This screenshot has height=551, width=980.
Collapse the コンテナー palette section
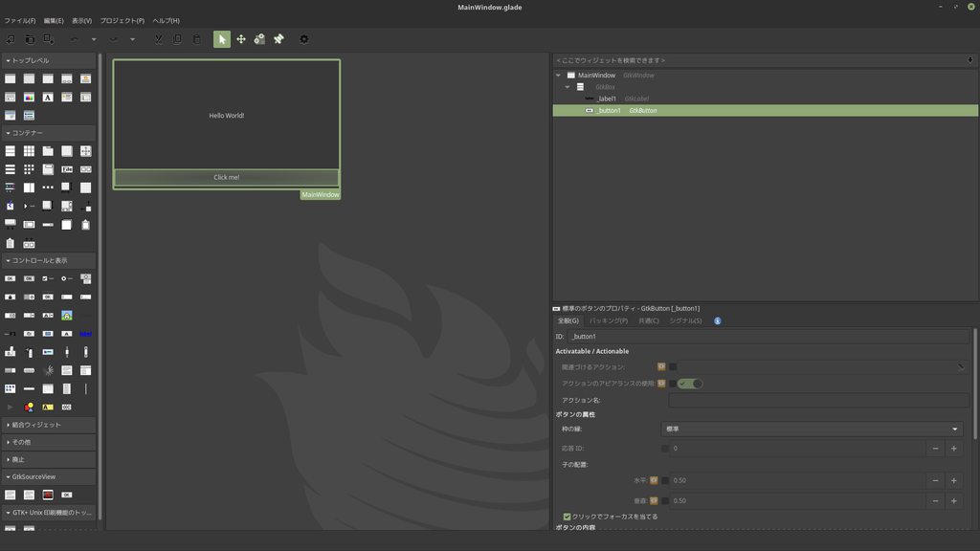pyautogui.click(x=49, y=133)
